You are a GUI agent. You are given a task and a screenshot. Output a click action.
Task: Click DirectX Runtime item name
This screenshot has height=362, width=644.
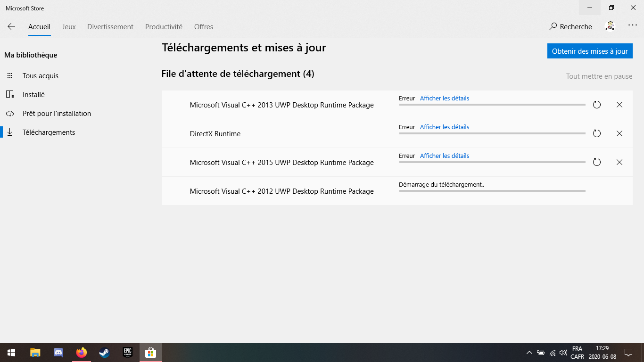[215, 134]
